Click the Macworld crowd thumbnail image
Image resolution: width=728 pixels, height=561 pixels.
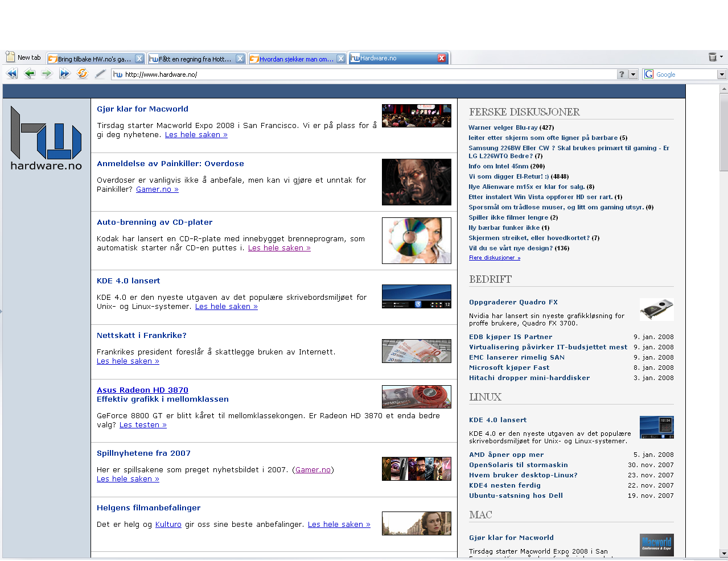[x=417, y=115]
